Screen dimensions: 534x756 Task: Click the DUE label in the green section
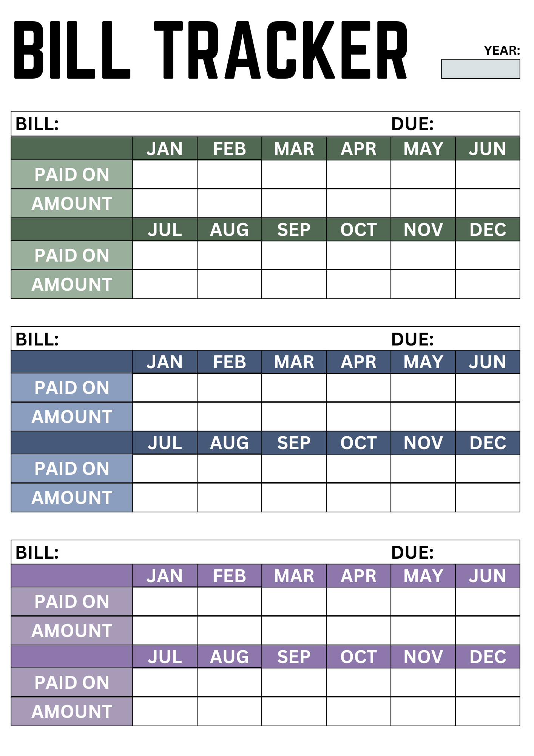412,124
